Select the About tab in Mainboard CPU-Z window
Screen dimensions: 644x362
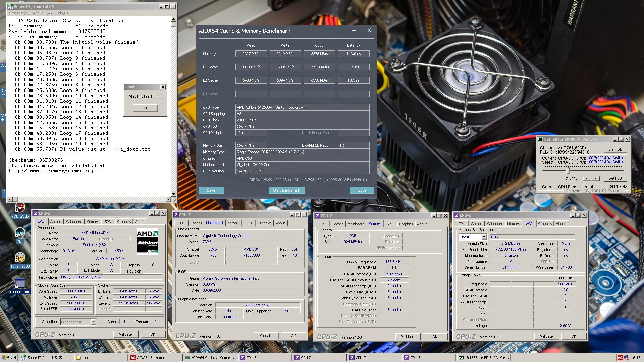(280, 223)
